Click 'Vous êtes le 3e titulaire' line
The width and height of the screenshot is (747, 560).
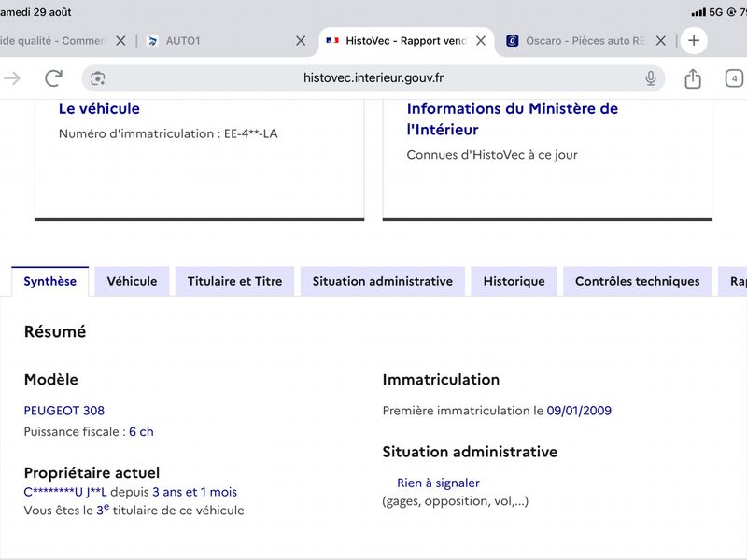coord(134,510)
